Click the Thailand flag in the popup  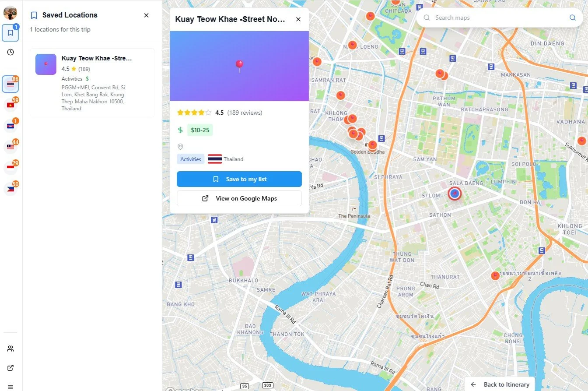(x=215, y=159)
